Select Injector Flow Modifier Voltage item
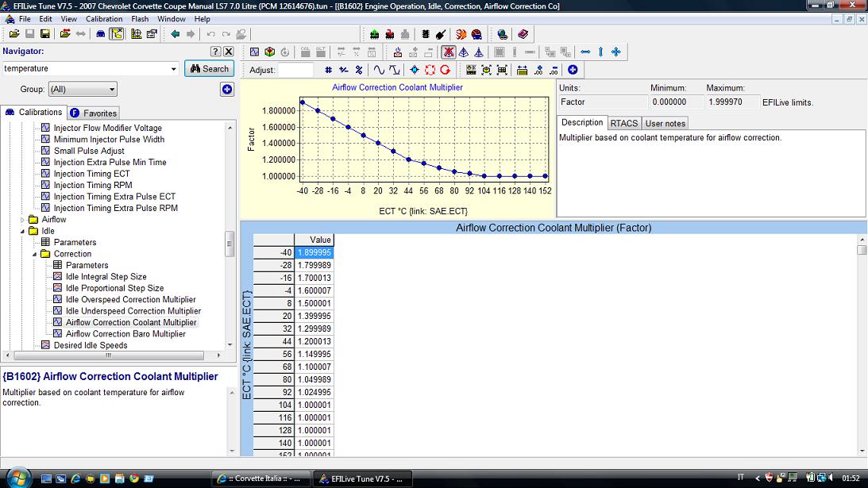868x488 pixels. pos(108,128)
